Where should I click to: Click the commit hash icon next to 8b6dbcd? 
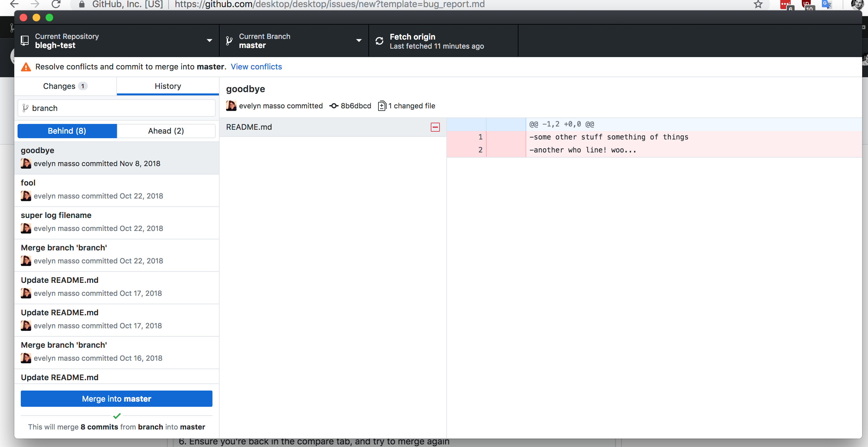[x=333, y=106]
